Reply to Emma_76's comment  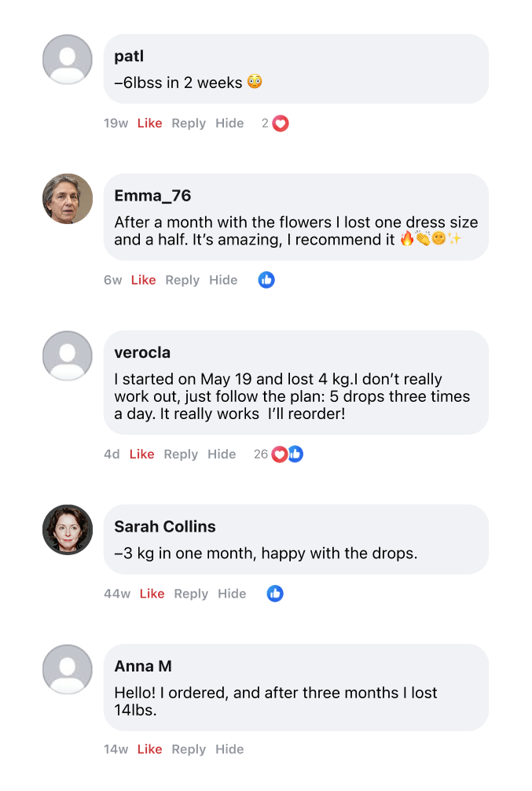point(182,280)
